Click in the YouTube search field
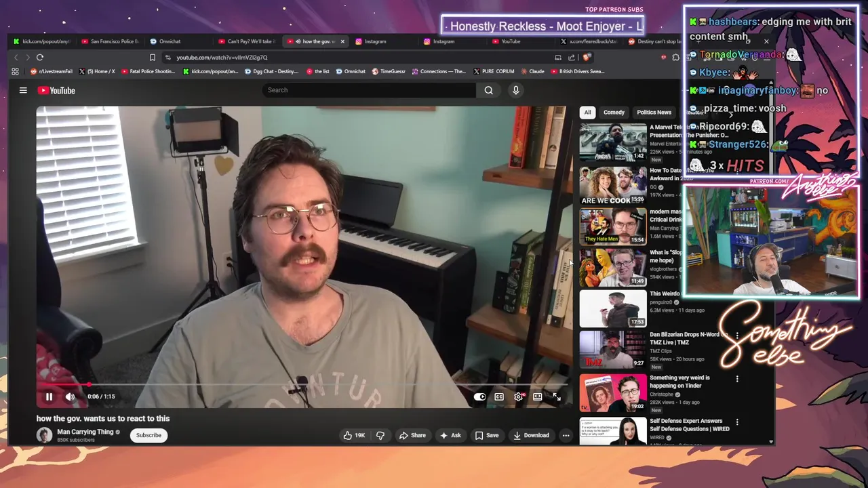This screenshot has height=488, width=868. 370,90
